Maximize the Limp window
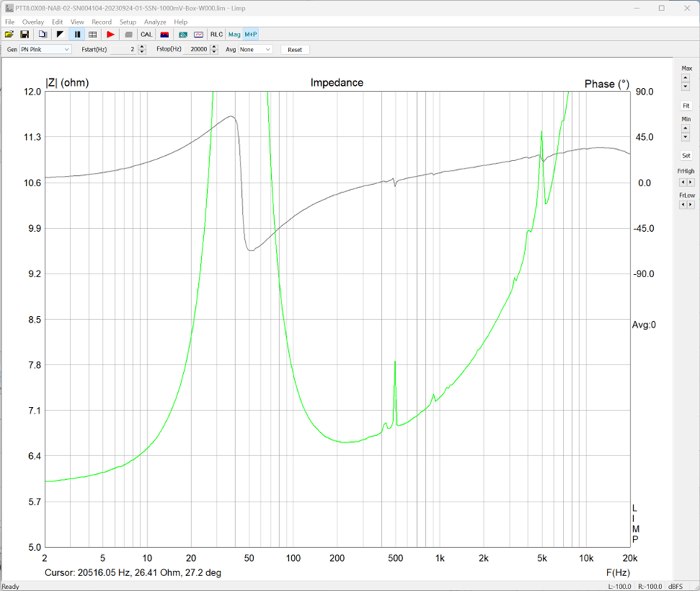This screenshot has height=591, width=700. pyautogui.click(x=661, y=8)
